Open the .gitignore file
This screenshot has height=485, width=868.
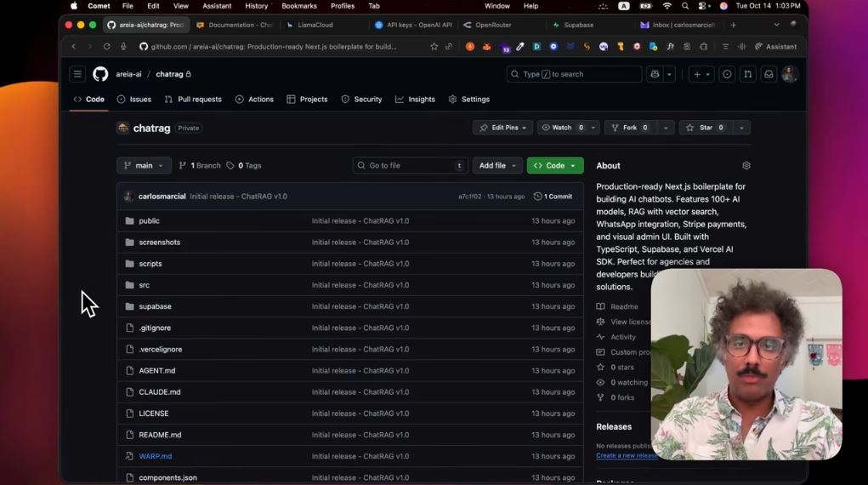[155, 328]
